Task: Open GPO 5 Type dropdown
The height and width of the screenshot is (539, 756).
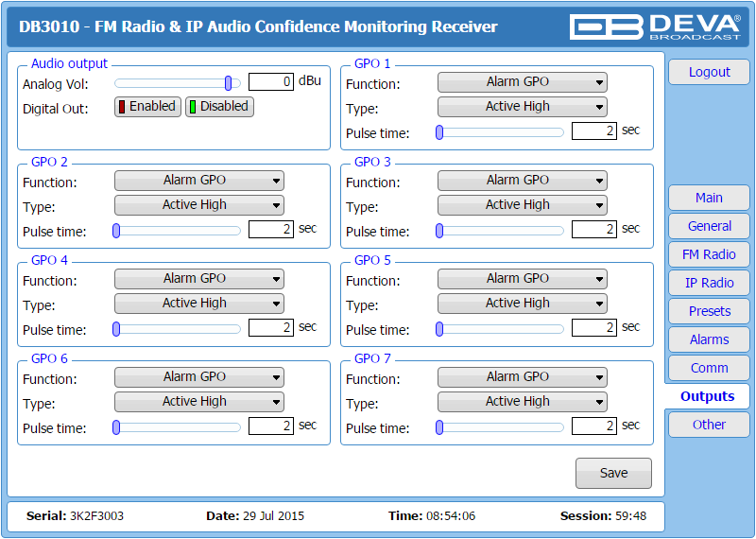Action: tap(523, 304)
